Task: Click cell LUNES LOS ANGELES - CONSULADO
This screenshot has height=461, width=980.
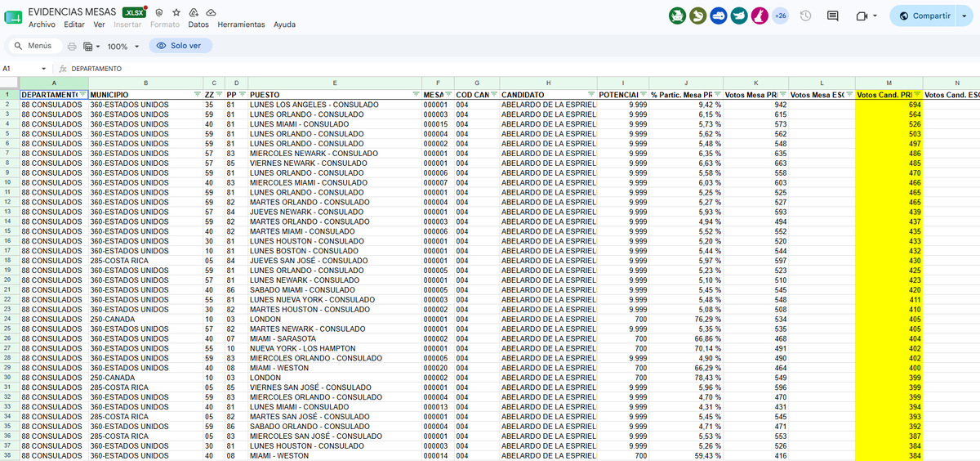Action: coord(335,105)
